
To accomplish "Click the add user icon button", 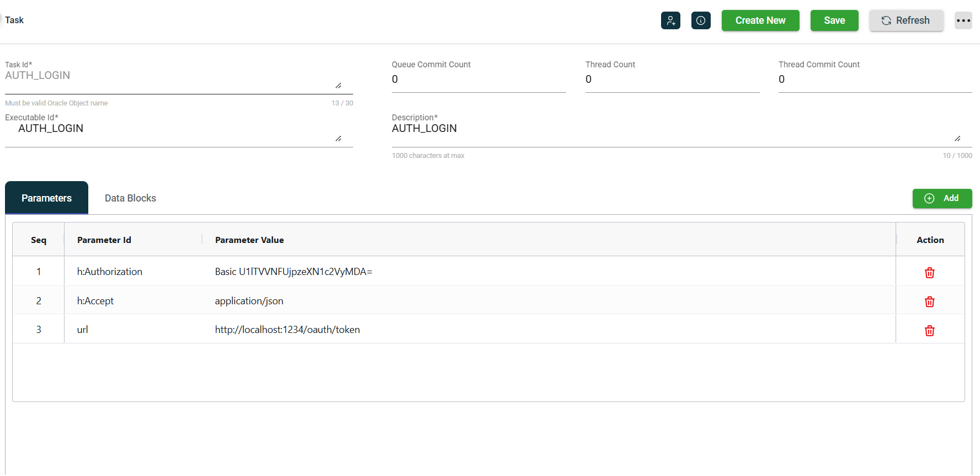I will click(670, 20).
